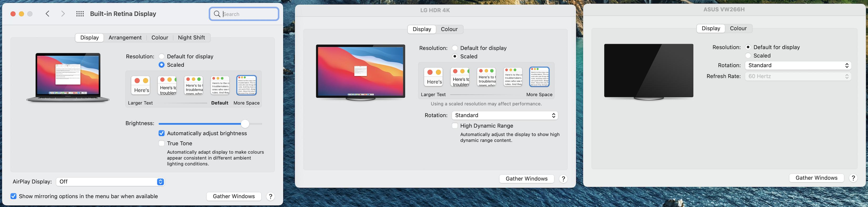Switch to Display tab in ASUS VW266H

tap(711, 29)
